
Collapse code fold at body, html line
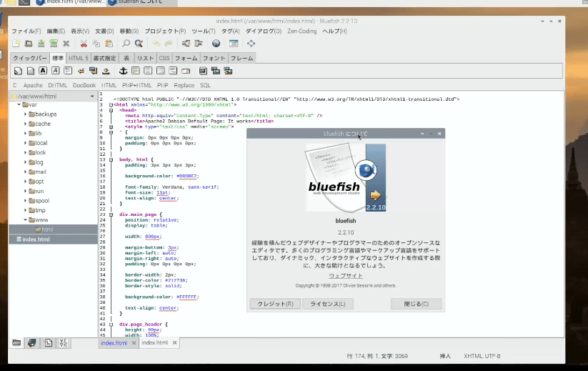click(111, 160)
